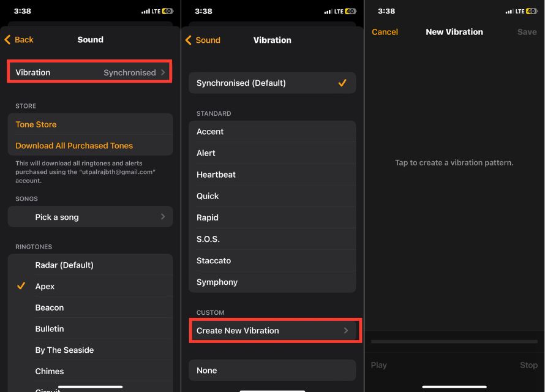Open the Vibration Synchronised setting row
Image resolution: width=545 pixels, height=392 pixels.
click(x=90, y=72)
